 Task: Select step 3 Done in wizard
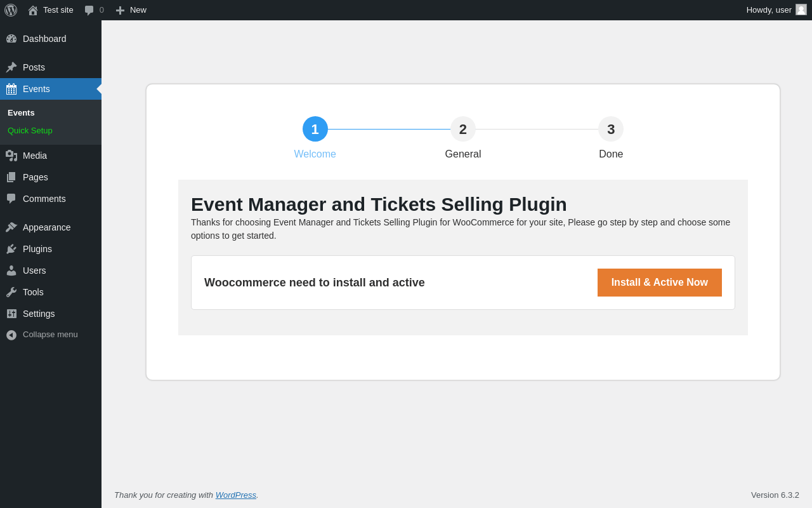[x=611, y=130]
